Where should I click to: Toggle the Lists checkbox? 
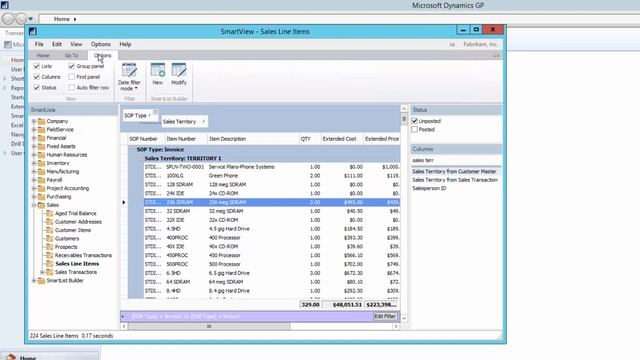click(x=37, y=66)
